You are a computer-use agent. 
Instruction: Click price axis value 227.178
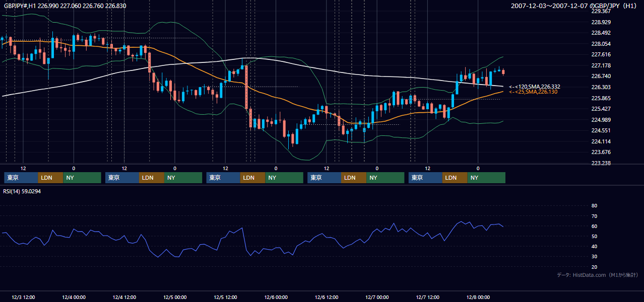pyautogui.click(x=601, y=65)
